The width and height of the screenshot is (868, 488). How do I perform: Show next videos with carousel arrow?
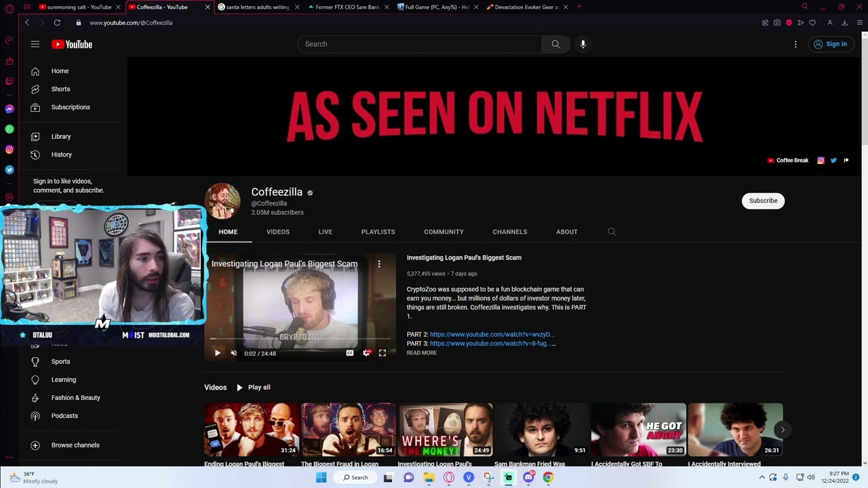pos(783,430)
